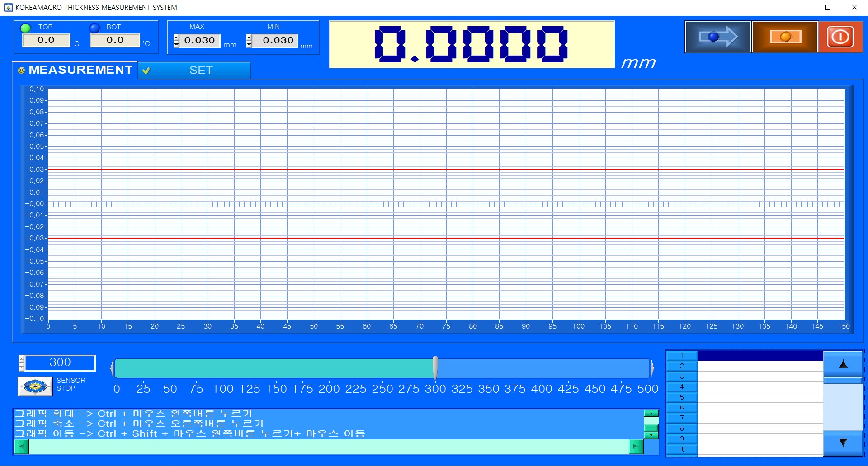
Task: Click the help line about 그래픽 확대
Action: (134, 414)
